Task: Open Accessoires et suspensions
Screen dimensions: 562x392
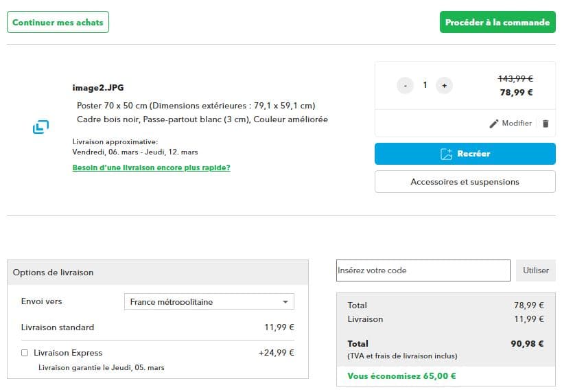Action: pos(465,182)
